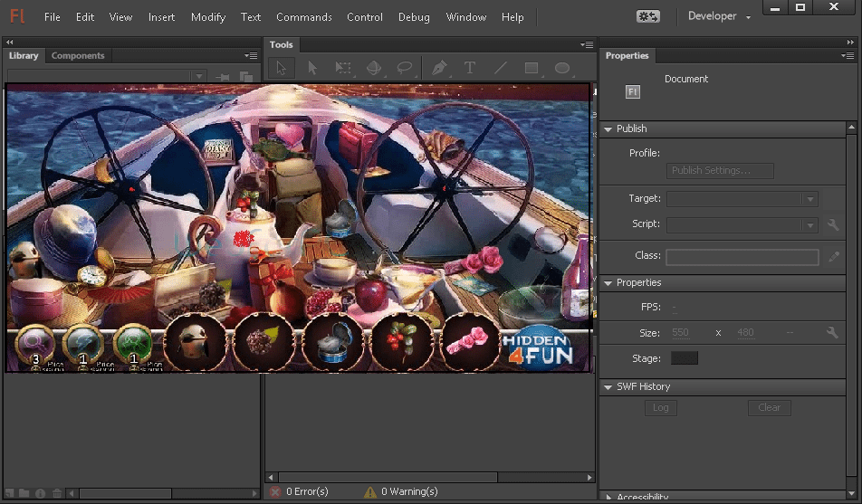Open the Modify menu
This screenshot has width=862, height=504.
coord(208,17)
